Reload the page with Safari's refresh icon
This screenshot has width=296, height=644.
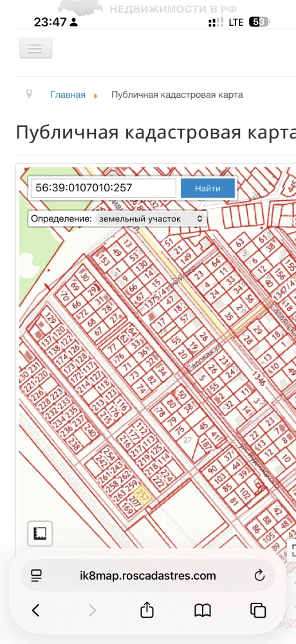pos(259,575)
